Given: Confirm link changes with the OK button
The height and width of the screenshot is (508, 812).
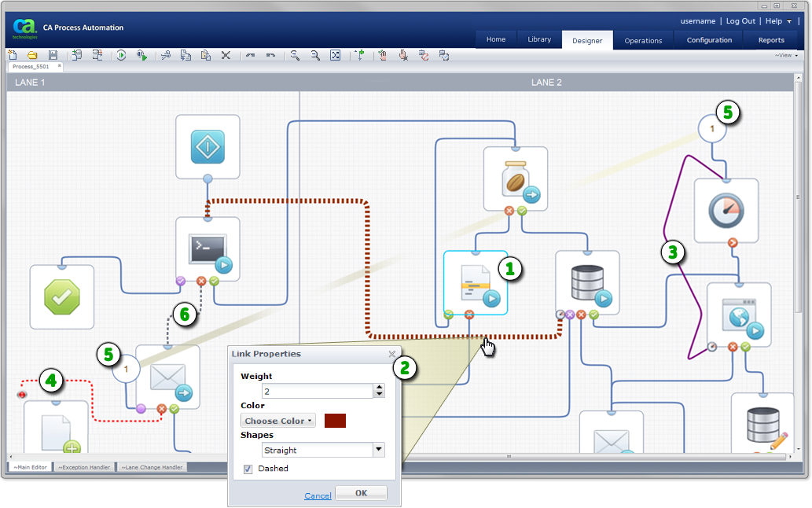Looking at the screenshot, I should (x=361, y=492).
